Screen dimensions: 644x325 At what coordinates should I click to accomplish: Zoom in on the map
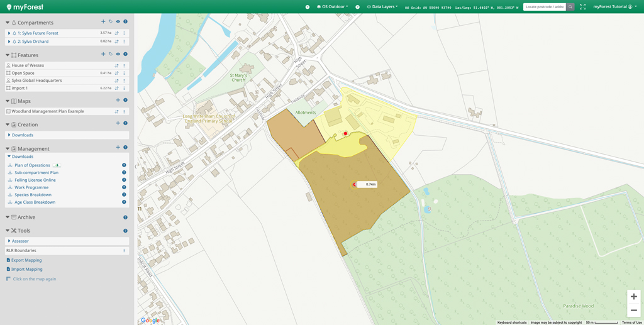pyautogui.click(x=633, y=297)
